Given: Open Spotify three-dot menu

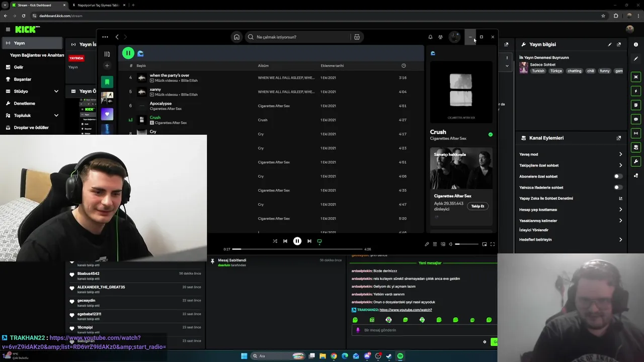Looking at the screenshot, I should tap(105, 37).
